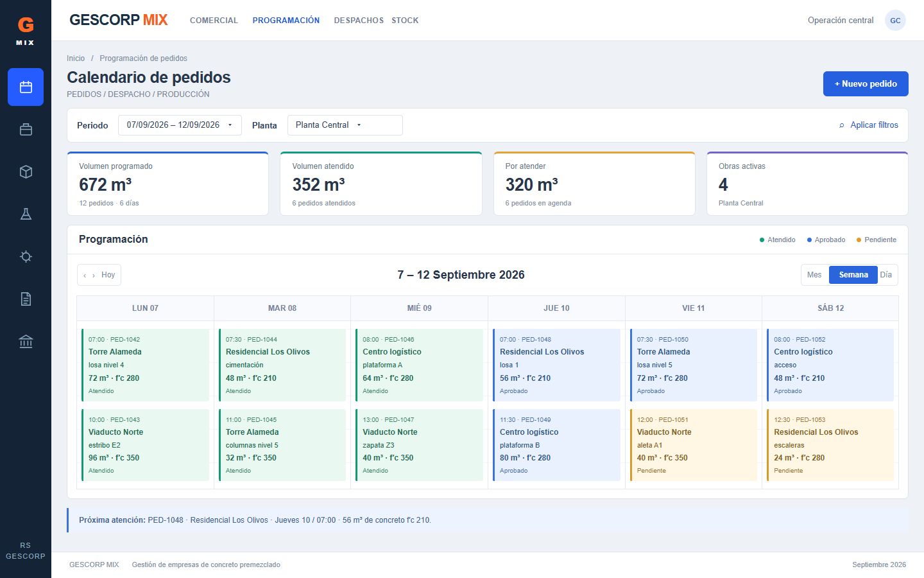Open the box stock icon in sidebar

point(26,171)
